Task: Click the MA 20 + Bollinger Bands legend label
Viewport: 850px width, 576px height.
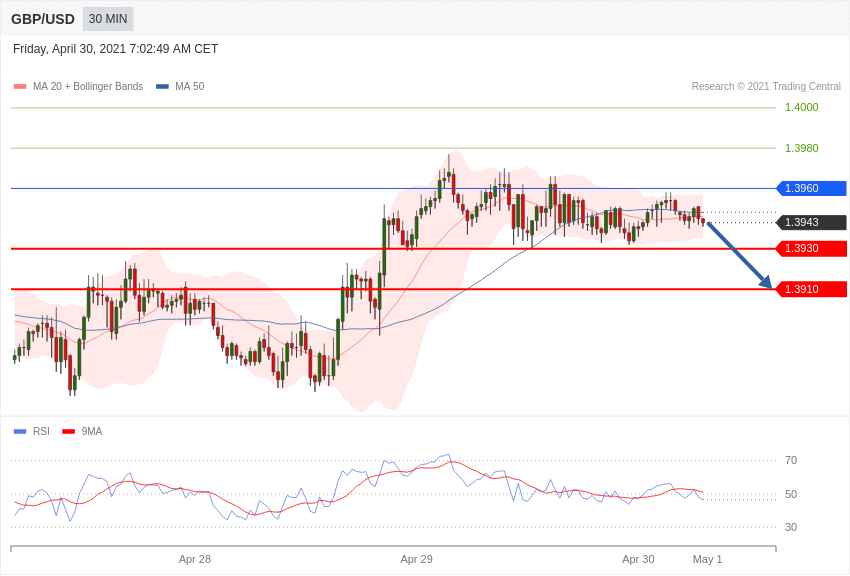Action: [88, 86]
